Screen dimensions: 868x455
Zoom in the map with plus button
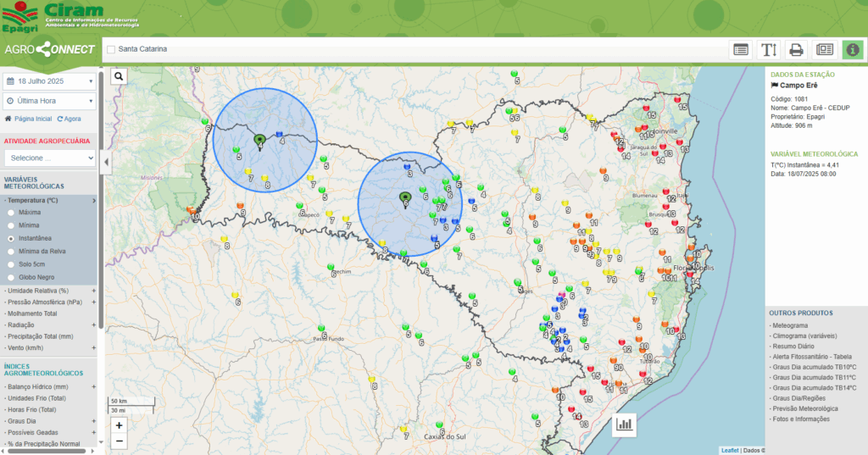(119, 425)
